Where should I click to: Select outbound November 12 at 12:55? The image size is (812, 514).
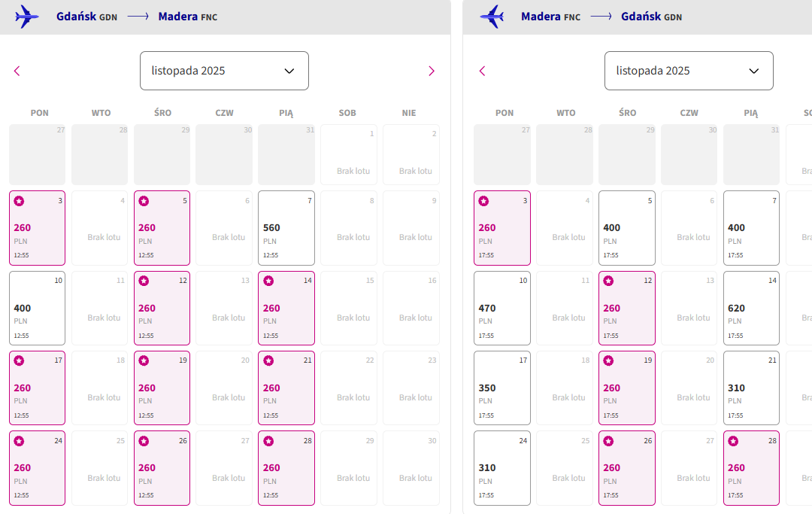click(162, 309)
